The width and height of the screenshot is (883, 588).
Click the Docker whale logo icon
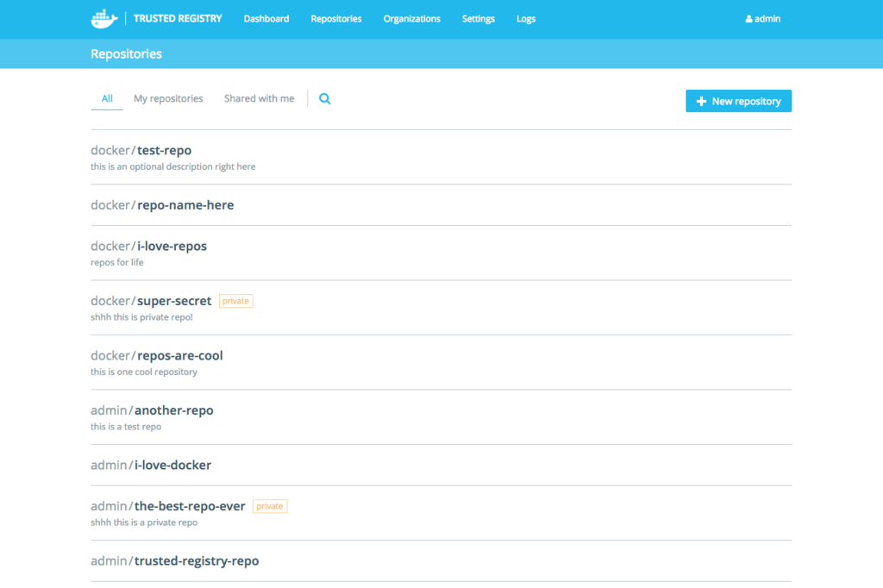[104, 18]
